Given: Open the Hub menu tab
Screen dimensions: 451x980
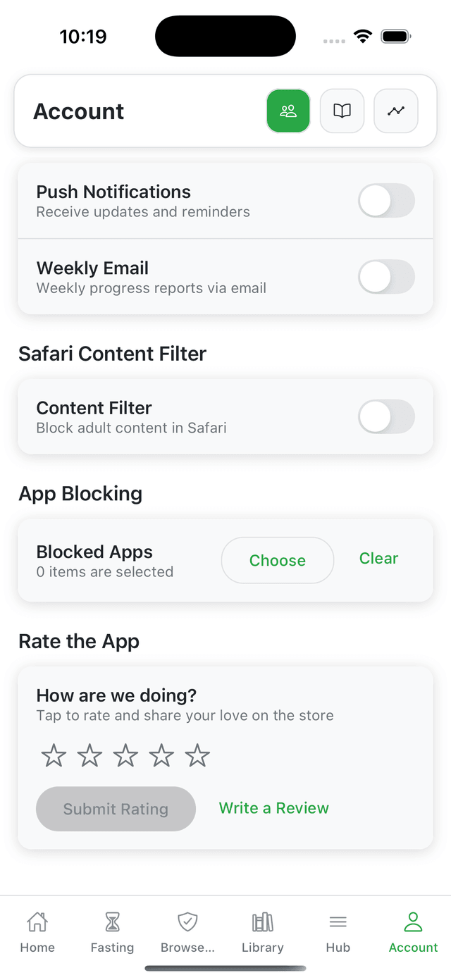Looking at the screenshot, I should click(338, 930).
